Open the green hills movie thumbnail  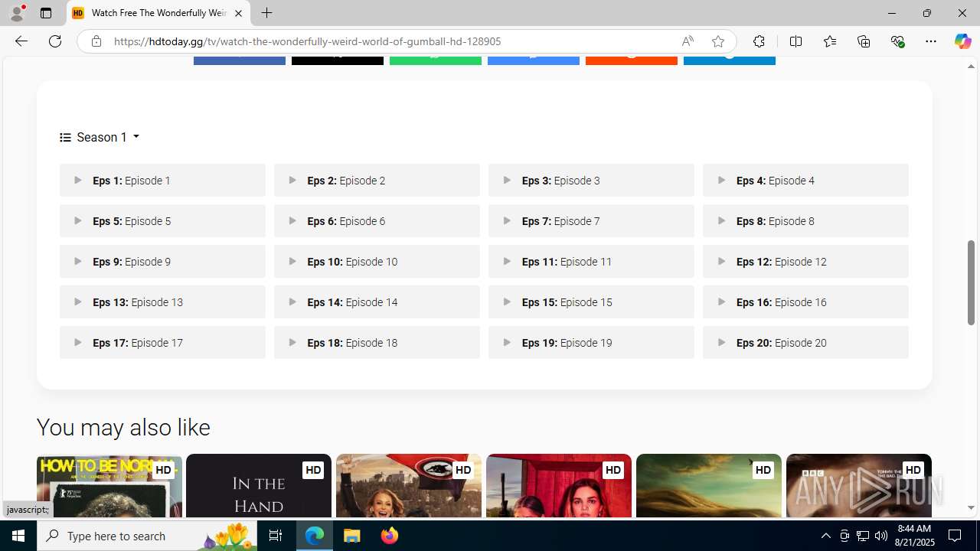click(709, 486)
